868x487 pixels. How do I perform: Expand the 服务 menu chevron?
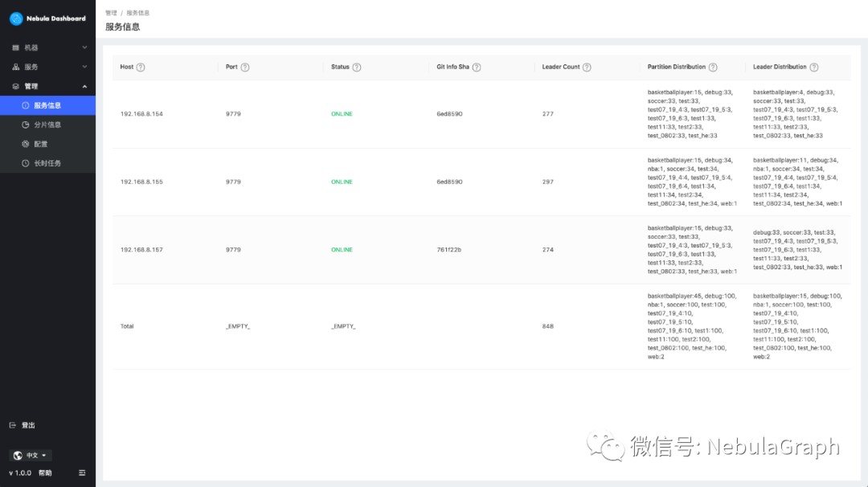[84, 67]
